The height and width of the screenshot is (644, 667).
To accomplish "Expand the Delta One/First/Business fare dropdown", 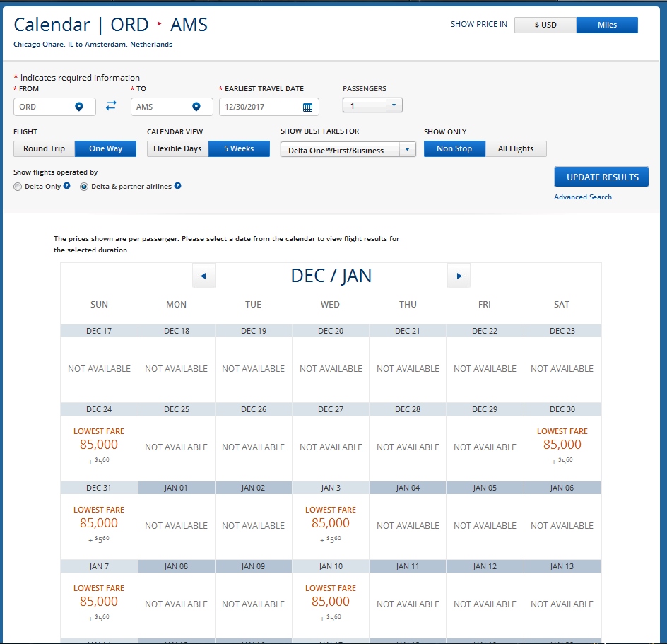I will click(348, 150).
